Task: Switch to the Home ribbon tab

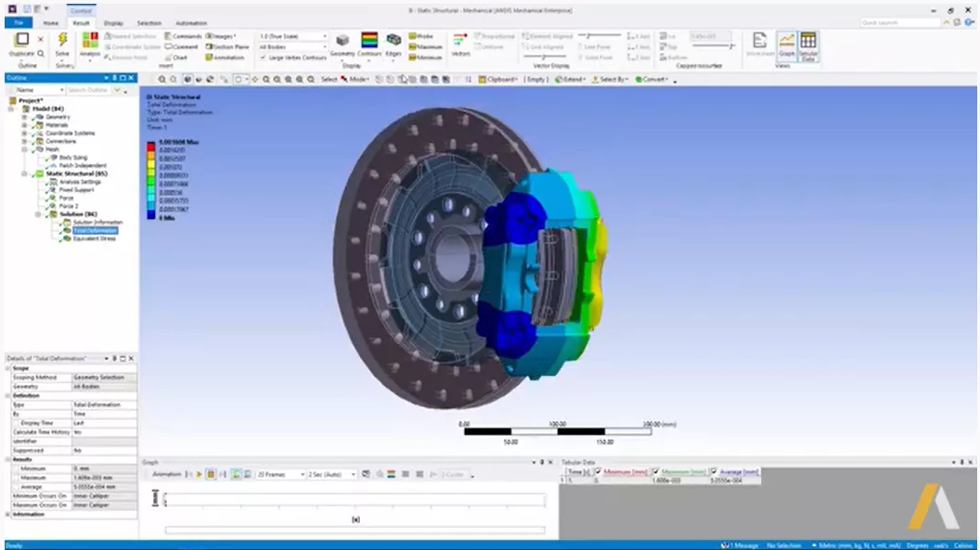Action: coord(51,23)
